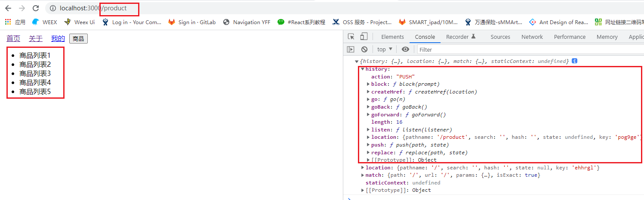This screenshot has width=644, height=200.
Task: Switch to the Network tab
Action: (x=532, y=37)
